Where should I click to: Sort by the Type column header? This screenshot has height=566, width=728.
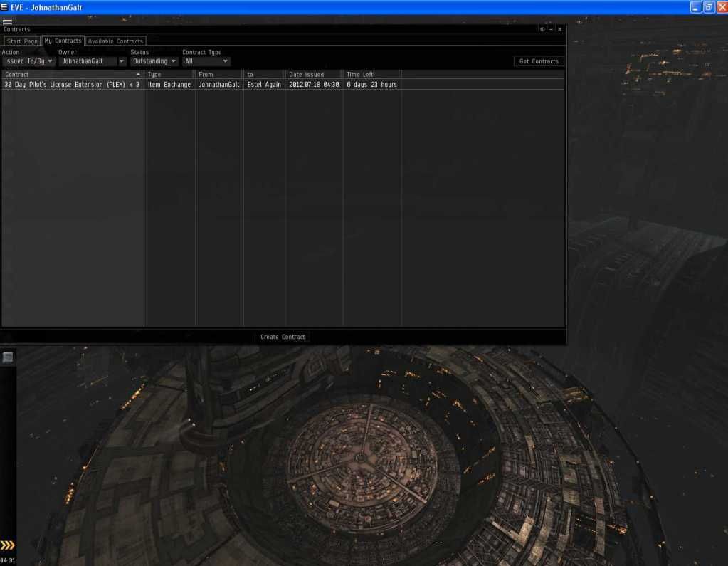pos(169,74)
